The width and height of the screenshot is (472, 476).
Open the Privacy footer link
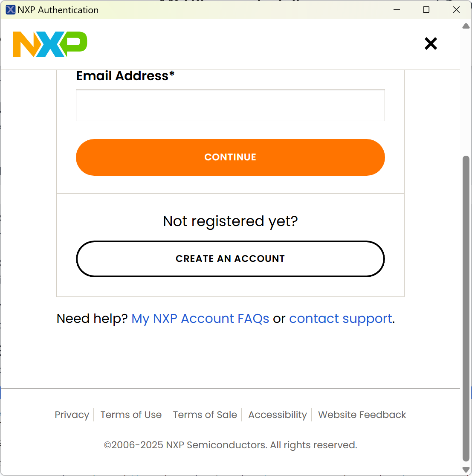72,415
